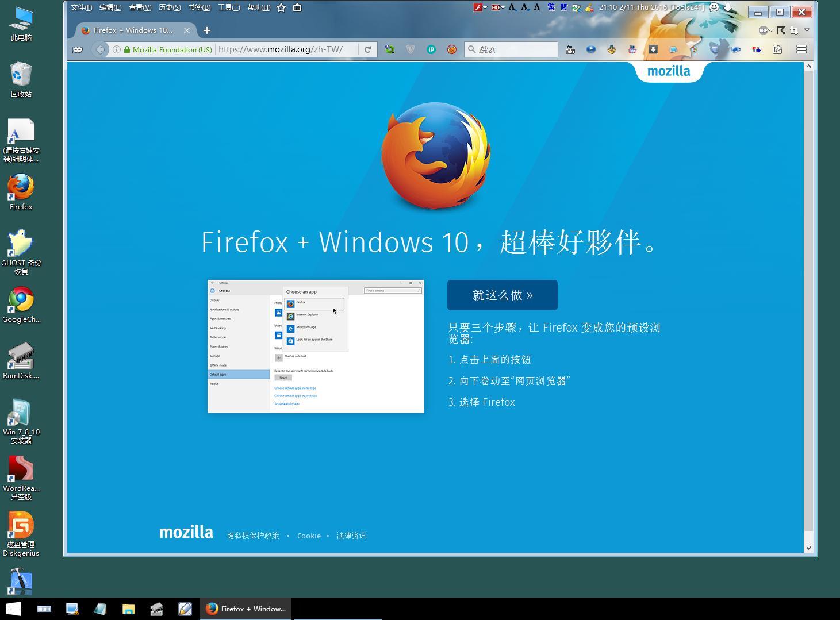Image resolution: width=840 pixels, height=620 pixels.
Task: Click the 簡 simplified Chinese convert icon
Action: coord(564,7)
